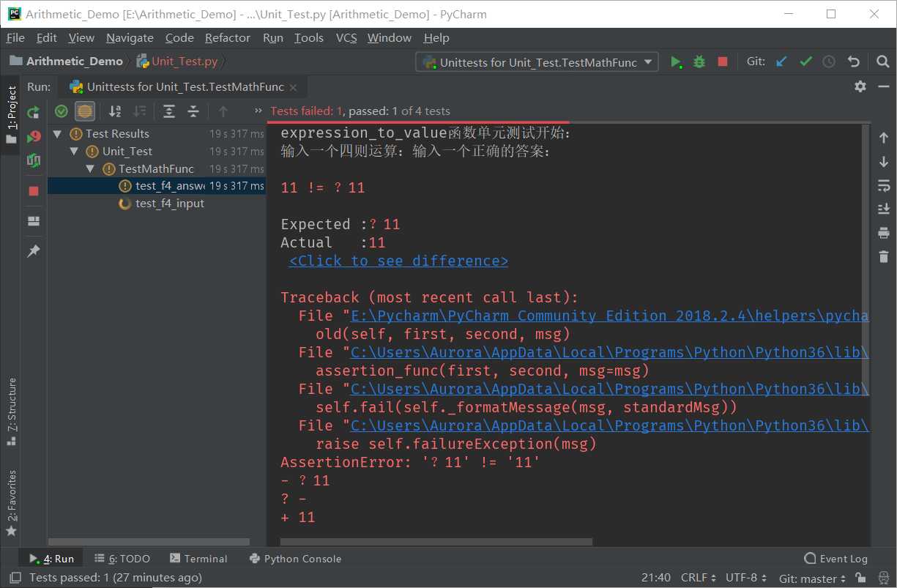Toggle scroll to end of console
The width and height of the screenshot is (897, 588).
(884, 209)
